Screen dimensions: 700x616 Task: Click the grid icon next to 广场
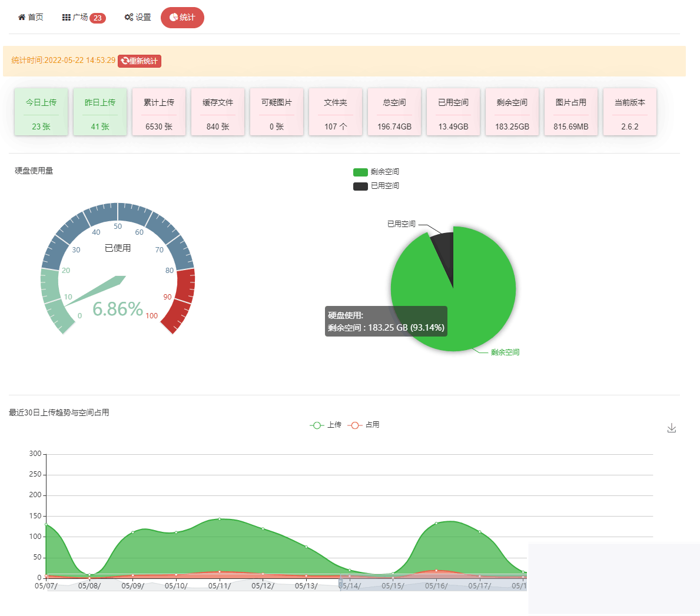coord(66,17)
